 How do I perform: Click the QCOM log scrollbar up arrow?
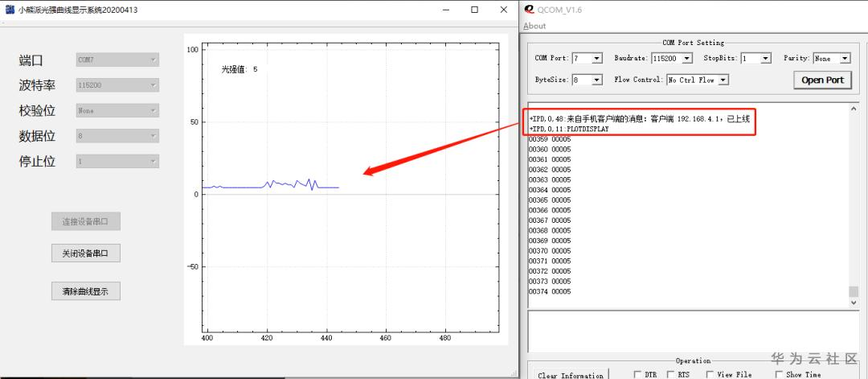tap(854, 109)
